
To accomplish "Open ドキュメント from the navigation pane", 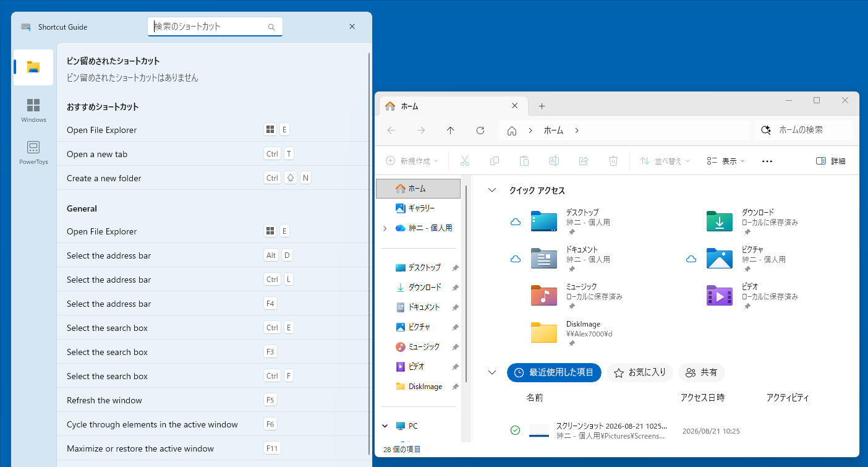I will point(419,307).
